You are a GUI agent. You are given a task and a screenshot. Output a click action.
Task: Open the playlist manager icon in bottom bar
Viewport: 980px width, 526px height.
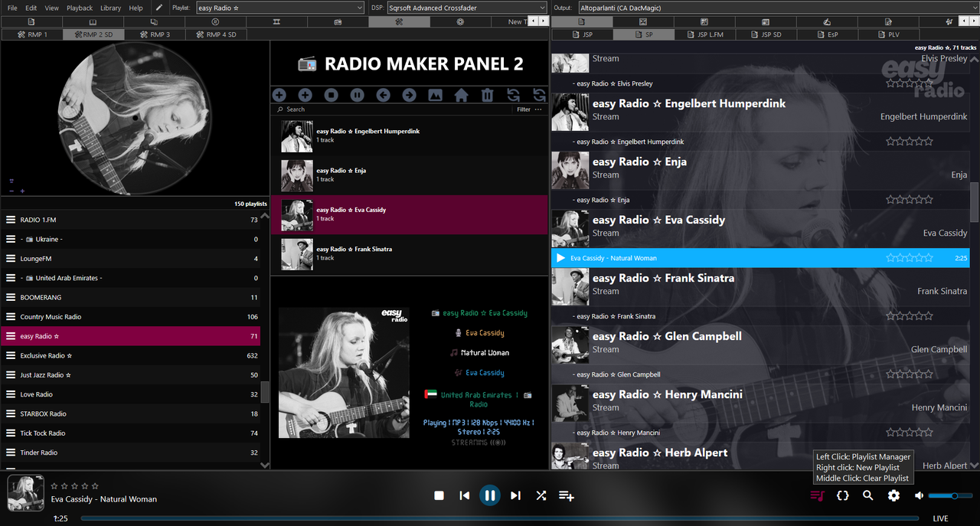tap(818, 495)
